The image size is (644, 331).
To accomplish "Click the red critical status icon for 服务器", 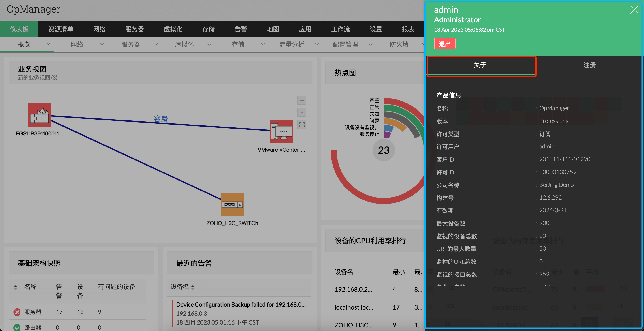I will click(x=17, y=312).
